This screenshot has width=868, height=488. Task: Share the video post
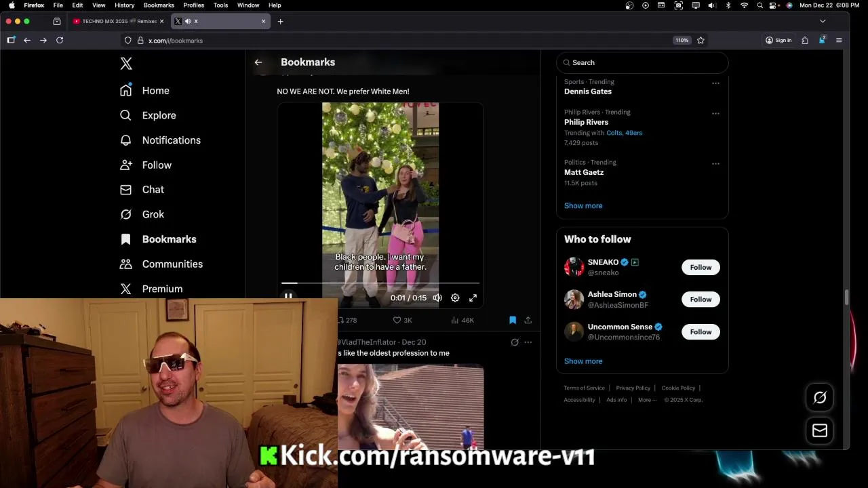(528, 320)
